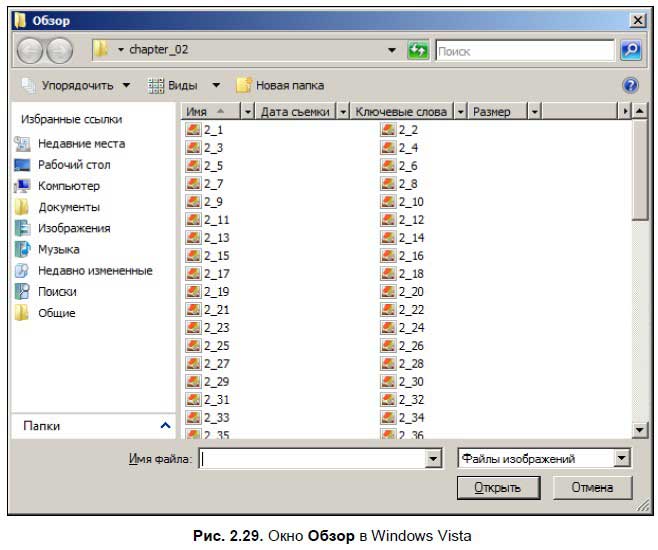658x550 pixels.
Task: Select image file icon for 2_33
Action: 193,417
